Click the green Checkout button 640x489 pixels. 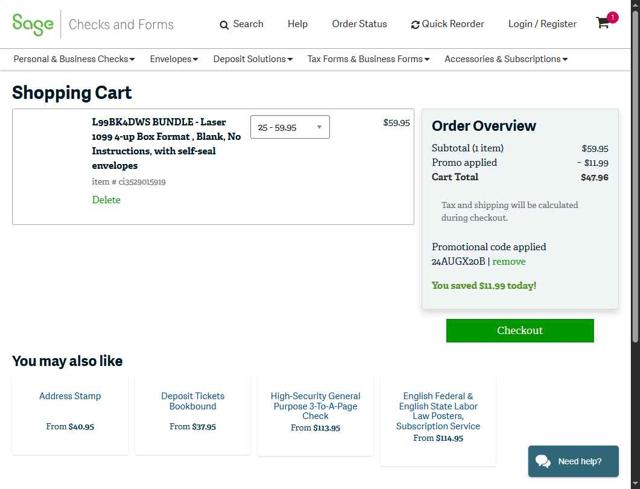click(x=519, y=330)
